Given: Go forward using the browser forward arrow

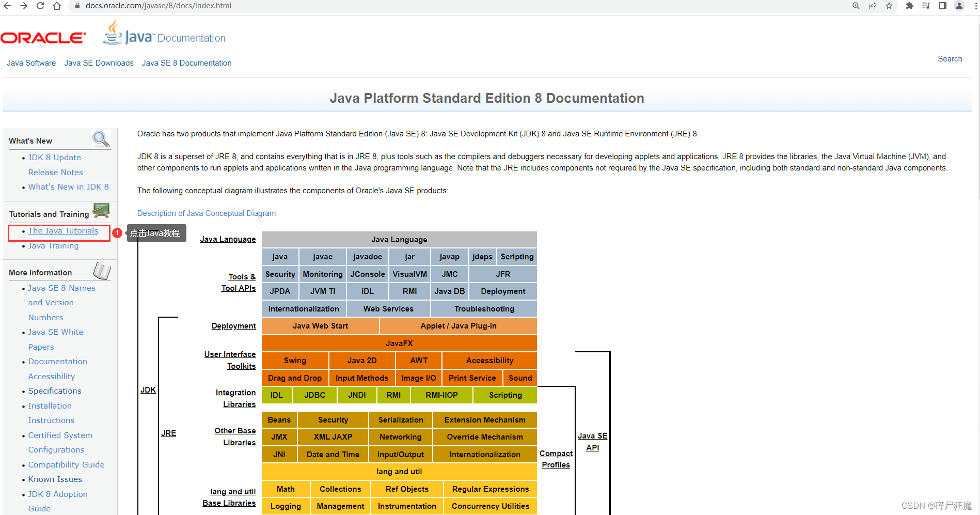Looking at the screenshot, I should coord(24,6).
